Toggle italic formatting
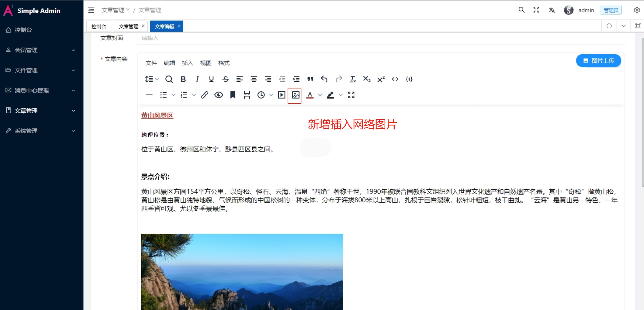 pos(197,79)
